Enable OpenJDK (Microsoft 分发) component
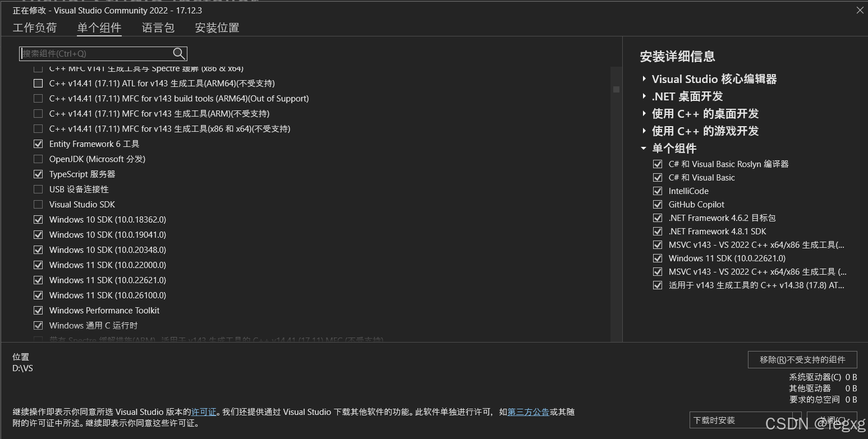 [38, 159]
